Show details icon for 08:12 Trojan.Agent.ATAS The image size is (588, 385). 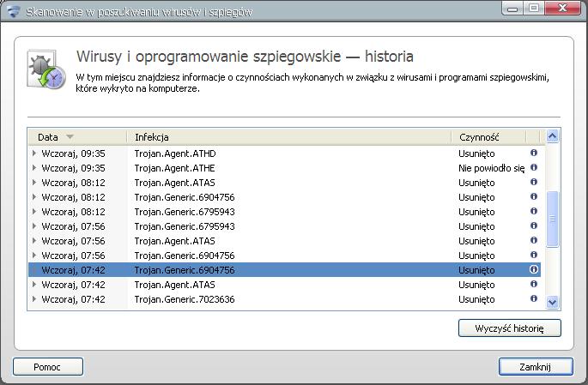pos(534,182)
